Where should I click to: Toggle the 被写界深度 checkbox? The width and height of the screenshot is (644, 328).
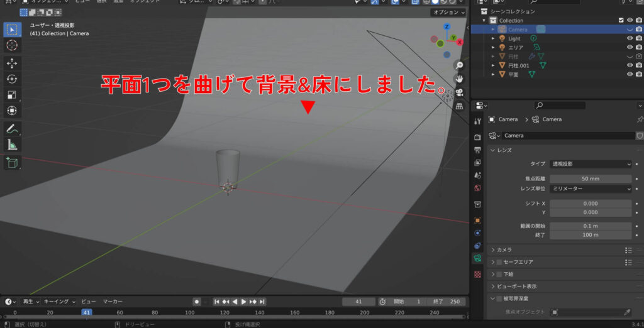pos(499,298)
